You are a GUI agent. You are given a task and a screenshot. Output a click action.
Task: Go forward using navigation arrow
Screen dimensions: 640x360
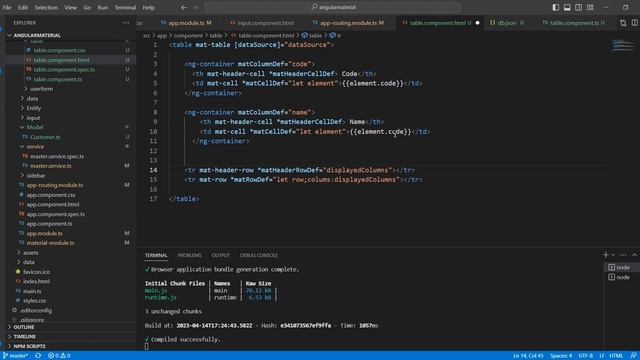196,7
